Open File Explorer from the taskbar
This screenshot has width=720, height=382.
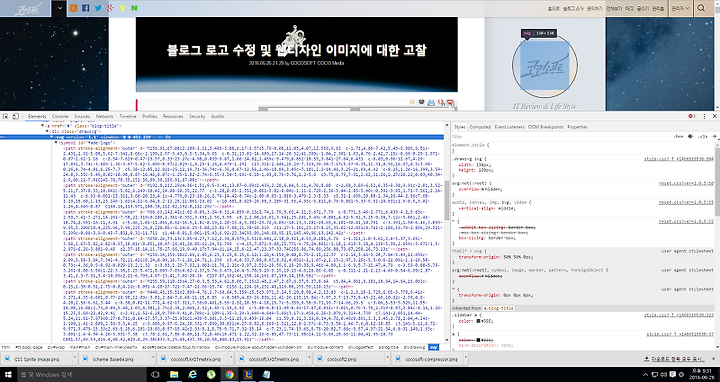pyautogui.click(x=174, y=375)
